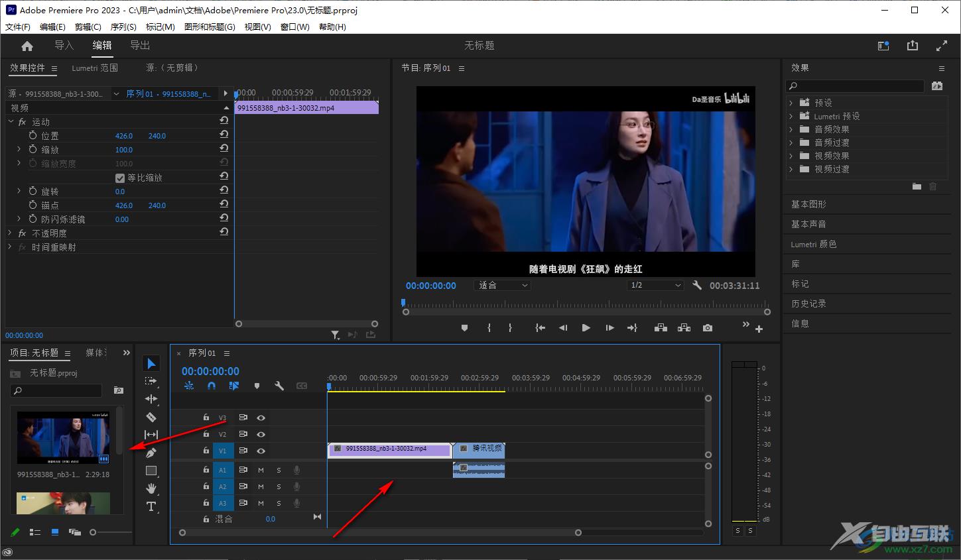Click the Extract button in Program Monitor

(684, 327)
